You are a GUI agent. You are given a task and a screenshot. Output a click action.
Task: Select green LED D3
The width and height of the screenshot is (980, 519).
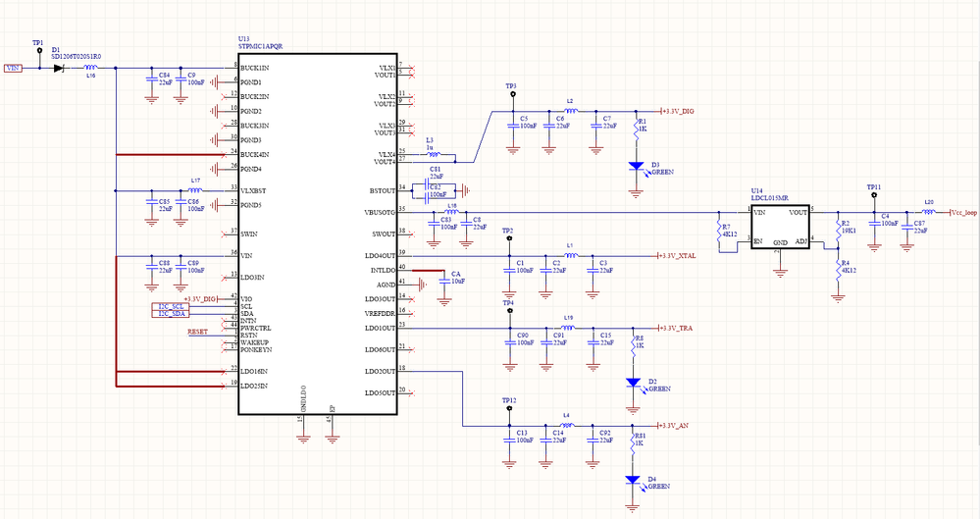[636, 167]
